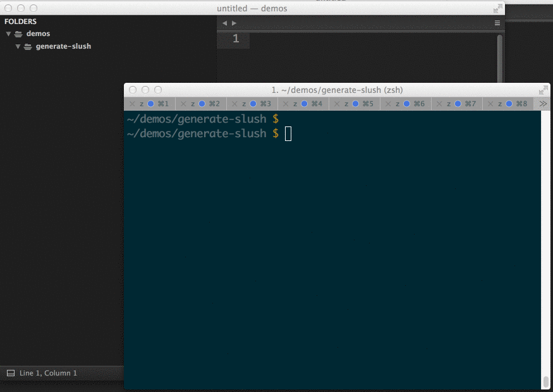Click blue activity dot on tab ⌘1
Image resolution: width=553 pixels, height=392 pixels.
coord(150,104)
